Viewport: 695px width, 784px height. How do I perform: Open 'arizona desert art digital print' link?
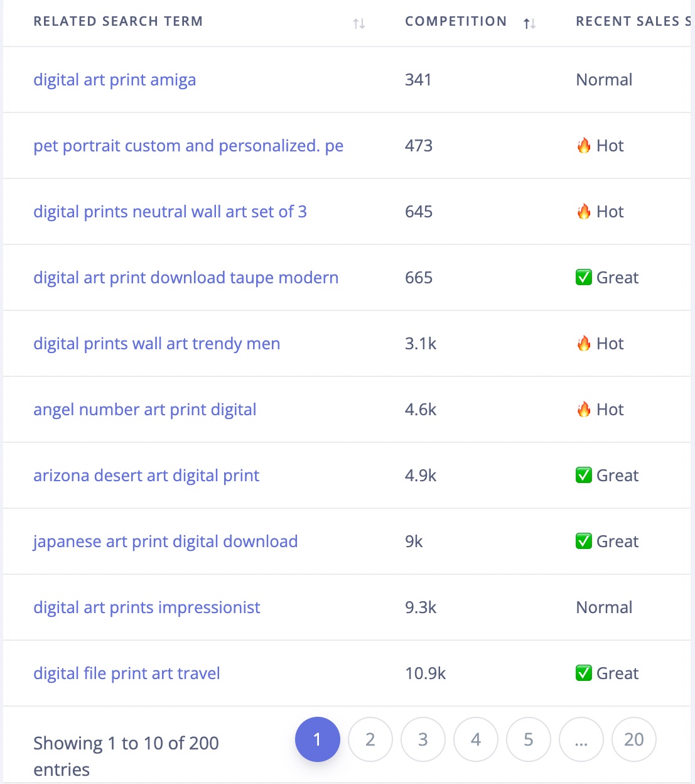(146, 476)
